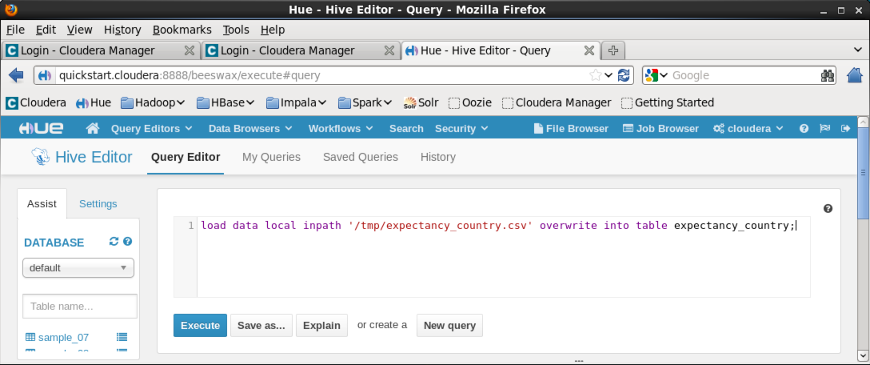Click the Explain button
Viewport: 870px width, 365px height.
322,326
